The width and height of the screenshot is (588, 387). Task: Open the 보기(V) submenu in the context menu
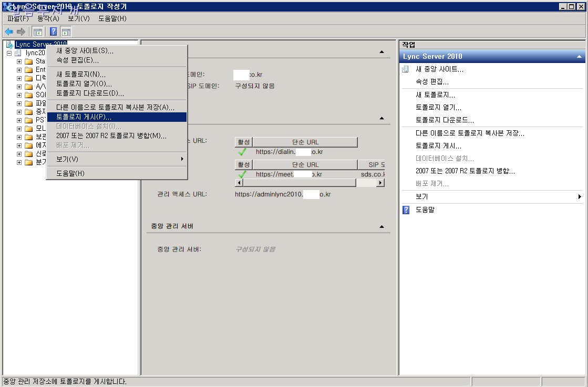point(117,159)
